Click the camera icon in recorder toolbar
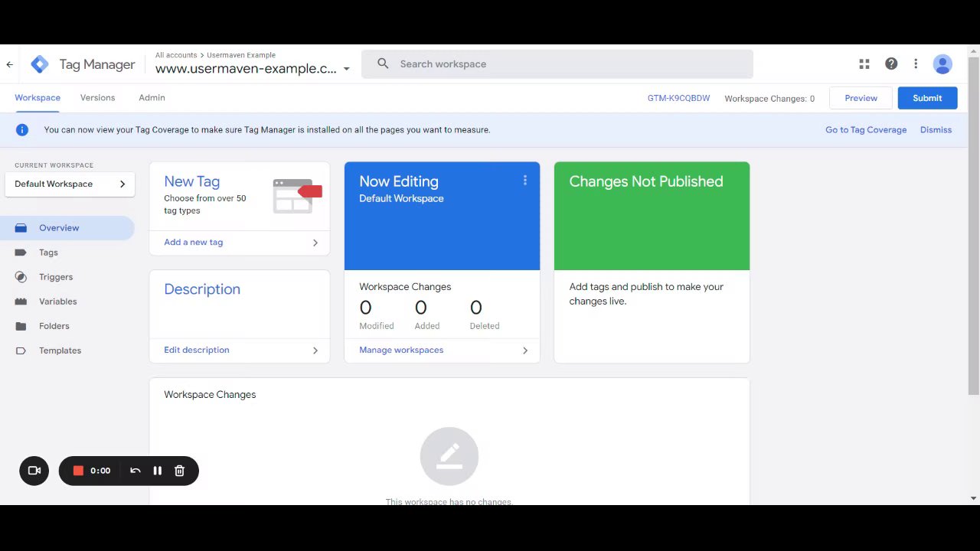 point(34,471)
